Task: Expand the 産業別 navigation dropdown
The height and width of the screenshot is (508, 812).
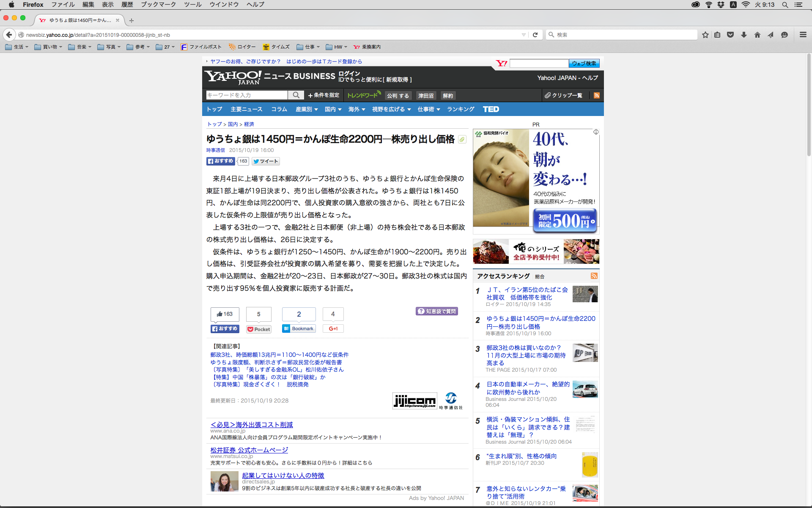Action: pos(306,109)
